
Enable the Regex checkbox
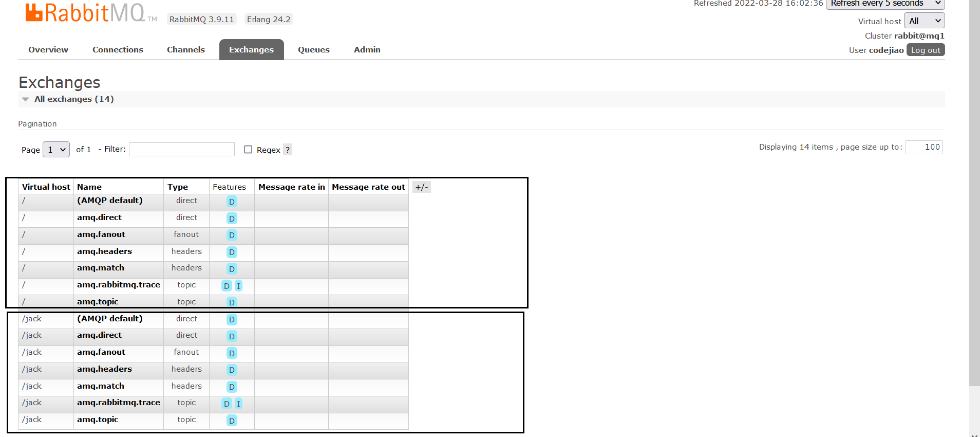tap(248, 150)
